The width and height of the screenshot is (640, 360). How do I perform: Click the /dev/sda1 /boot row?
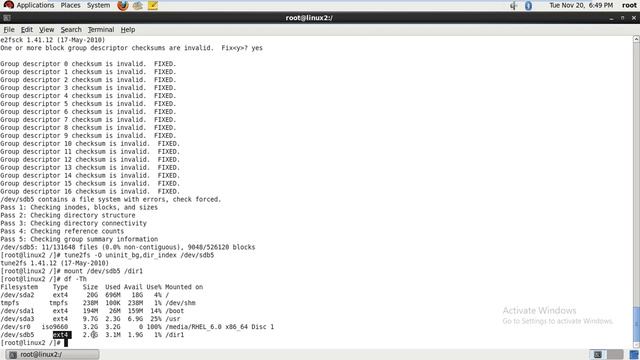[x=92, y=311]
